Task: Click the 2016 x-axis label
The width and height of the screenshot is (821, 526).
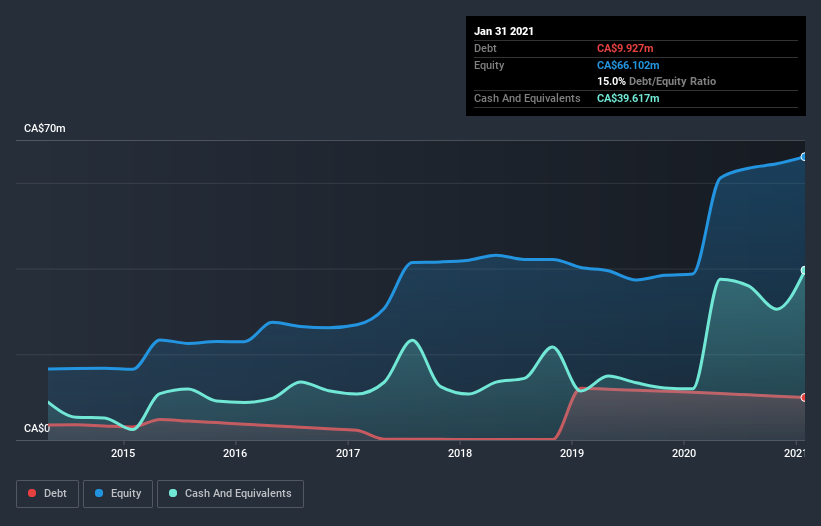Action: click(235, 453)
